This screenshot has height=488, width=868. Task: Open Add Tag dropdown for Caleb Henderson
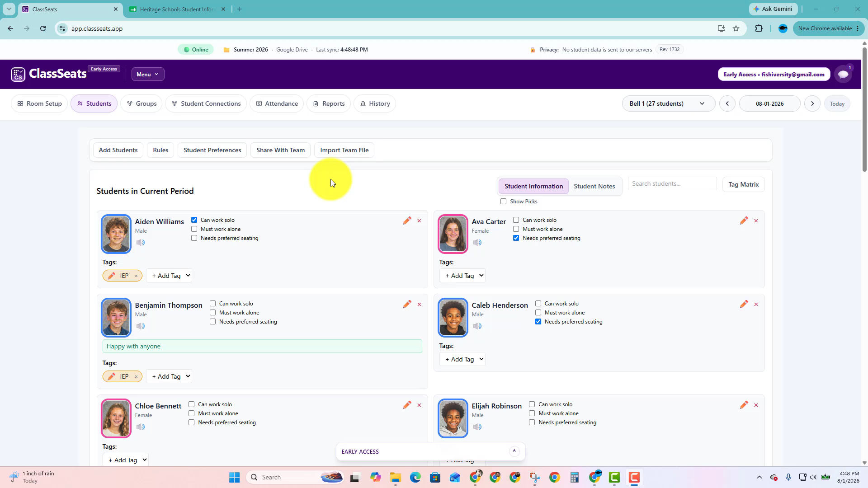tap(462, 360)
